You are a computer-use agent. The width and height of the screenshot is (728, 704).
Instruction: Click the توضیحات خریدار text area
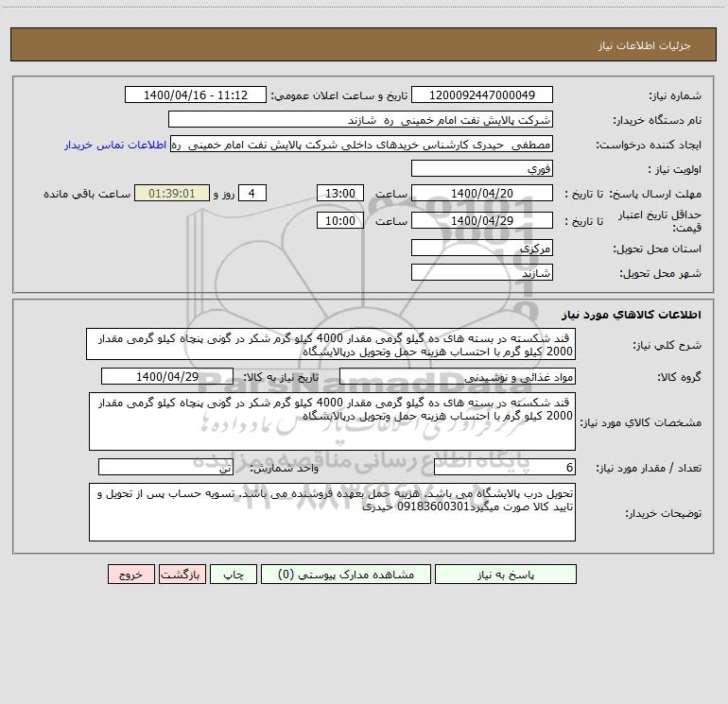pos(332,512)
